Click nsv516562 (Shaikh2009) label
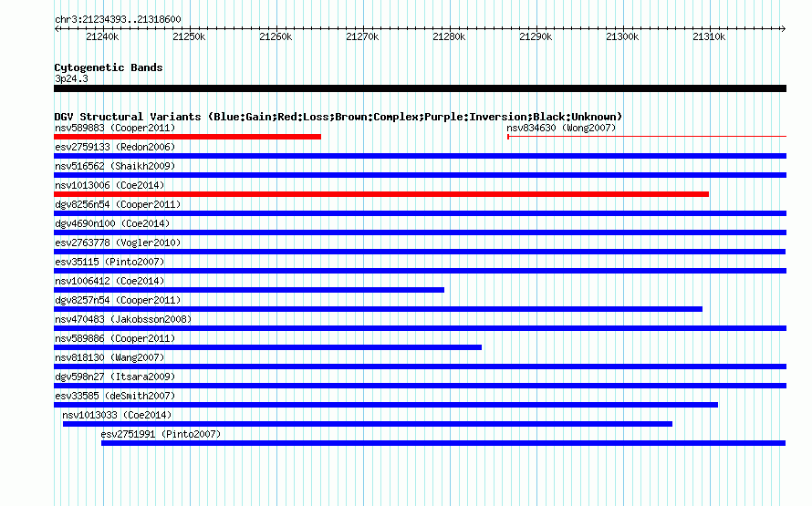 115,166
